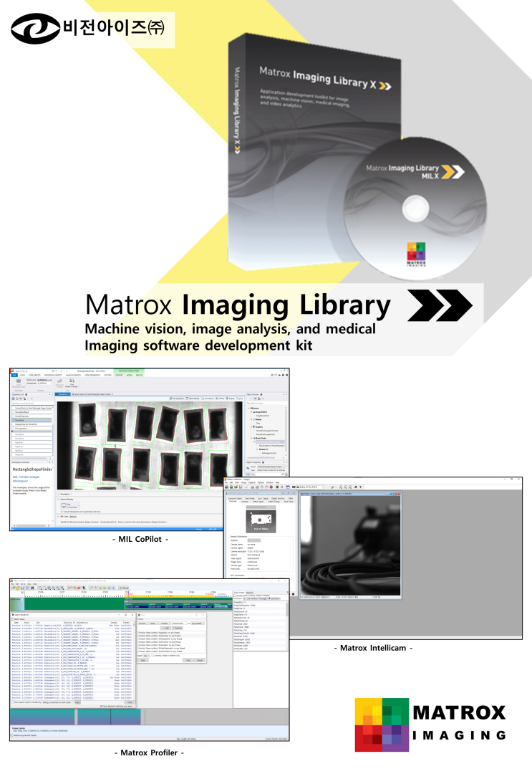Expand the Description section in CoPilot
Image resolution: width=532 pixels, height=769 pixels.
(x=58, y=494)
